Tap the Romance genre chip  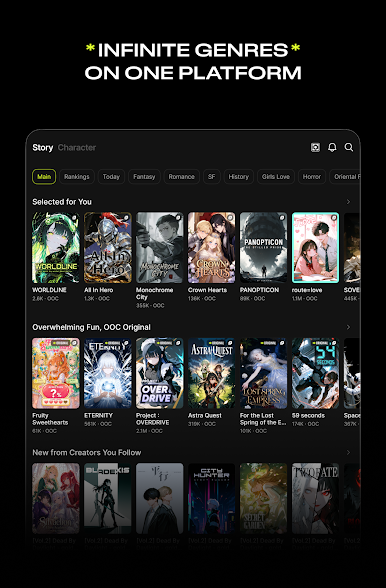(182, 177)
